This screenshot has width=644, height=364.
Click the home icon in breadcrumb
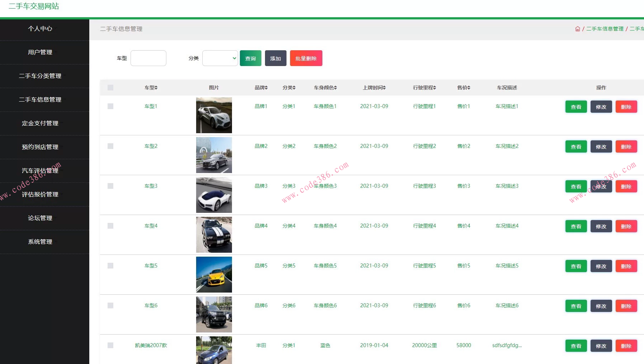[x=577, y=29]
